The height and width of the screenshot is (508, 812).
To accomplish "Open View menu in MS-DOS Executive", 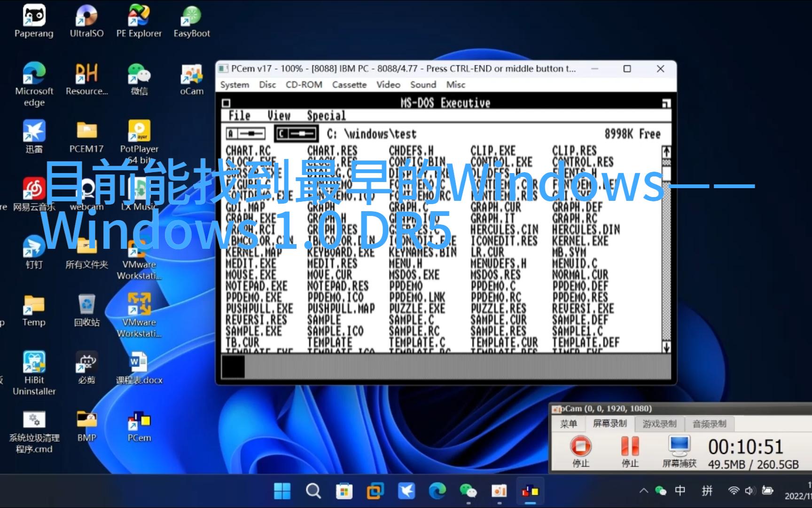I will pos(279,116).
